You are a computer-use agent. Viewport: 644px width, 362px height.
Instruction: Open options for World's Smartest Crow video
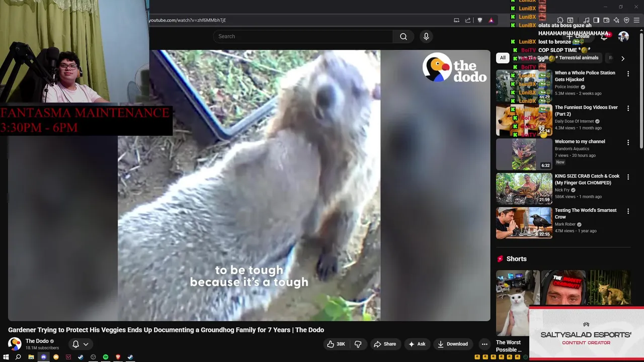tap(628, 211)
